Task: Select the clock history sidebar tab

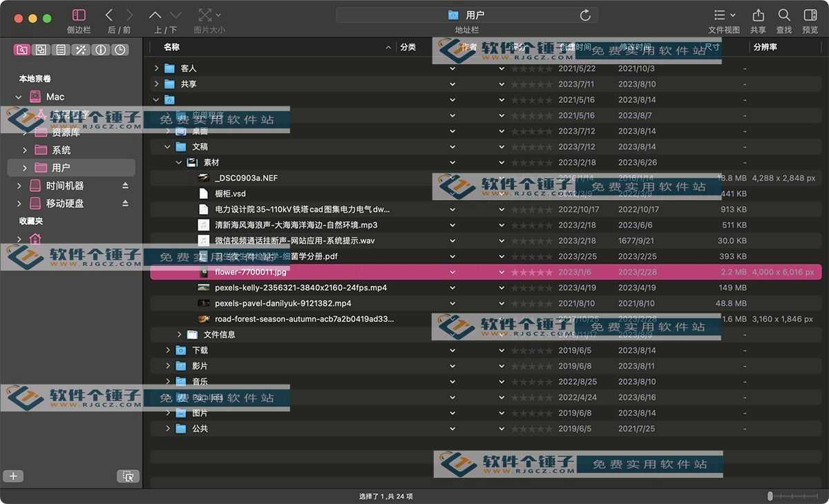Action: click(x=120, y=50)
